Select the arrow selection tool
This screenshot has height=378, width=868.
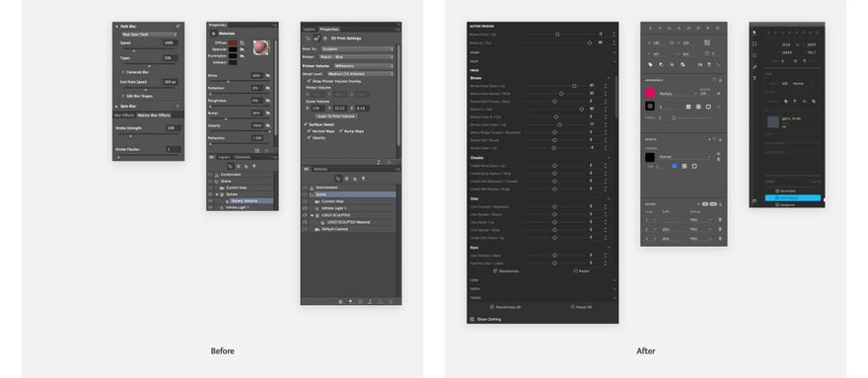point(754,33)
